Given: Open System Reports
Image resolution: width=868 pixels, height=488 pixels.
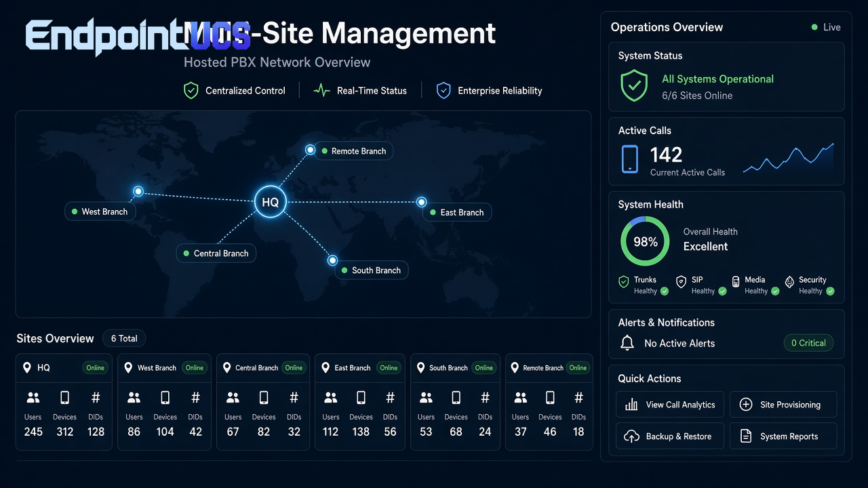Looking at the screenshot, I should pyautogui.click(x=783, y=436).
